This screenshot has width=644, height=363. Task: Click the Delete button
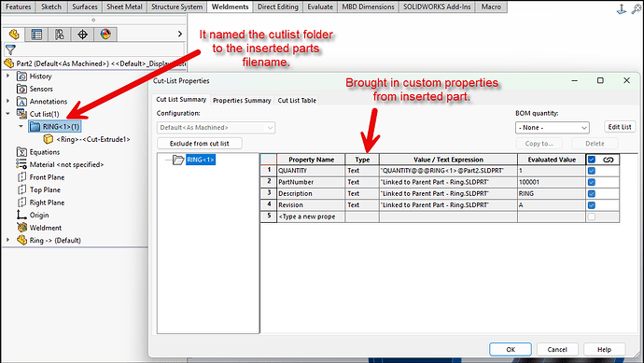[595, 144]
